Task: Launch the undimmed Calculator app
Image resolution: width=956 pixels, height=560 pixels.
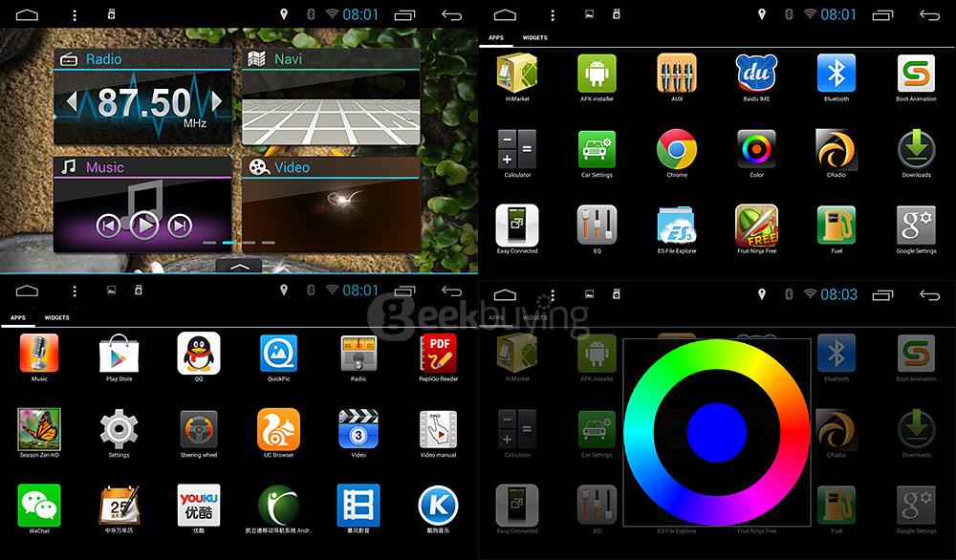Action: tap(517, 149)
